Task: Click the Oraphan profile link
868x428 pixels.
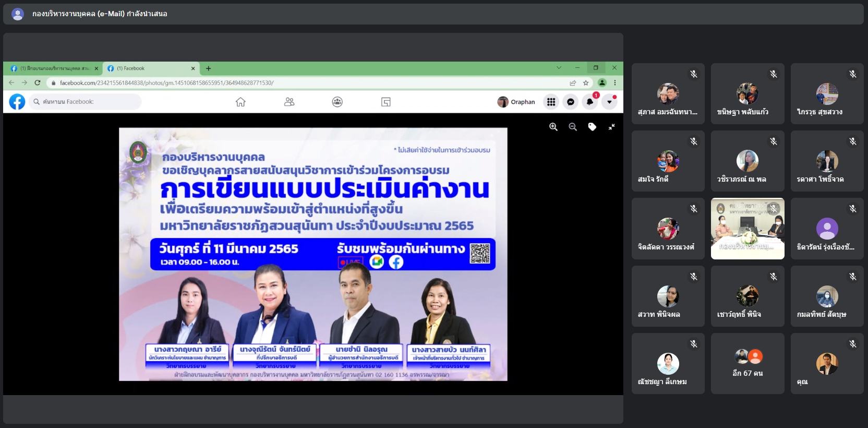Action: coord(516,102)
